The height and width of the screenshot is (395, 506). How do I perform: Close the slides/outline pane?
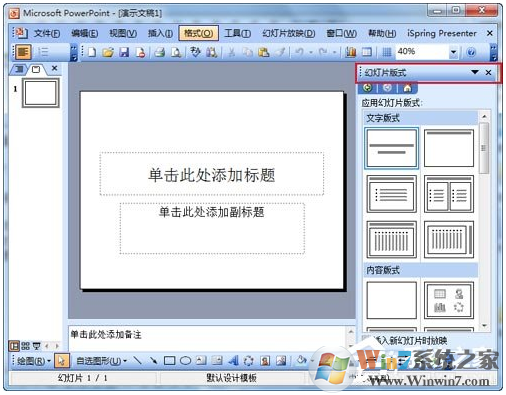pos(55,68)
